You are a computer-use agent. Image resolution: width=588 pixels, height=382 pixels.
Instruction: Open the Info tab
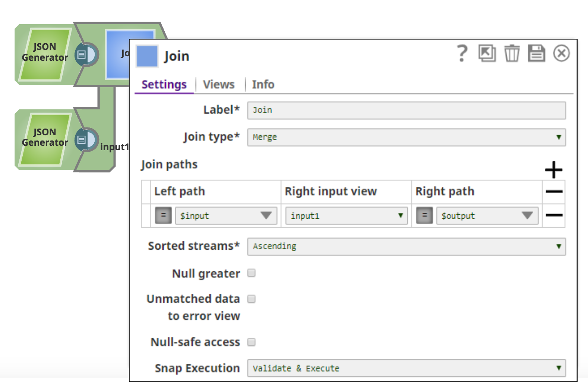click(x=263, y=84)
